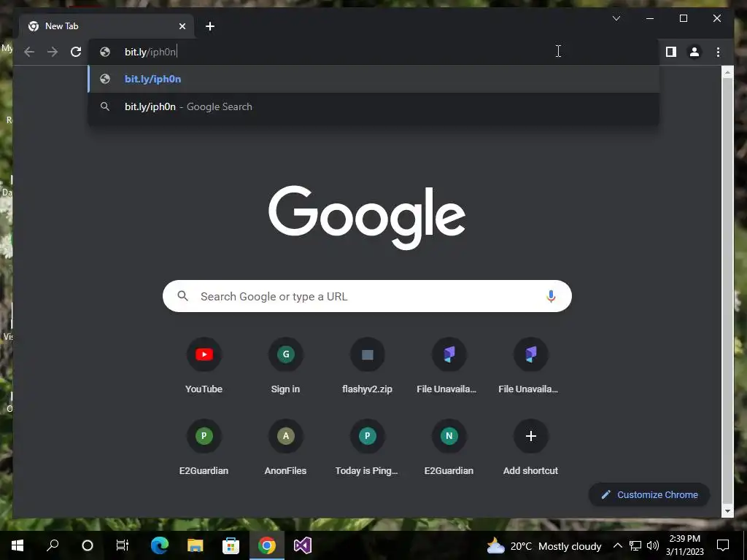The height and width of the screenshot is (560, 747).
Task: Choose the bit.ly/iph0n URL suggestion
Action: tap(374, 79)
